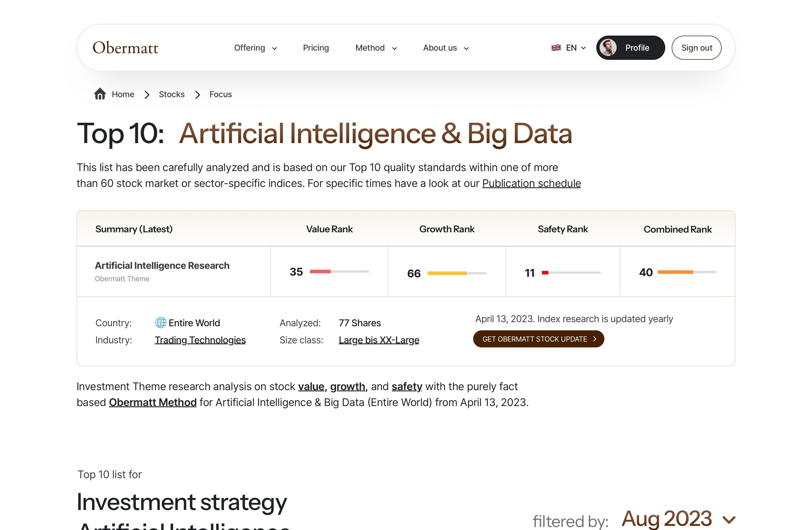
Task: Click the Obermatt logo
Action: click(x=125, y=47)
